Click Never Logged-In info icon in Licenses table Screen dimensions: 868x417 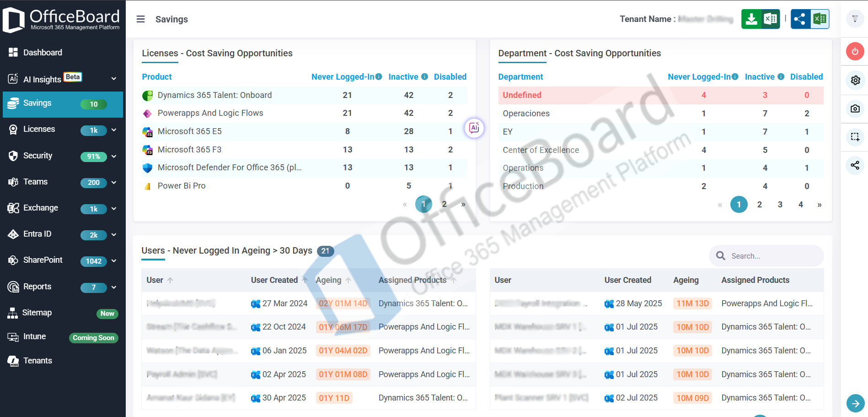coord(379,76)
